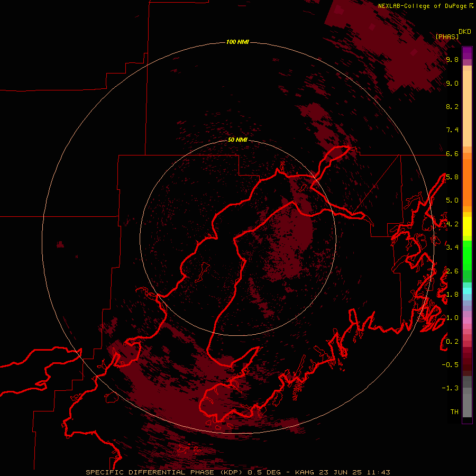Click the -0.5 legend value
Image resolution: width=476 pixels, height=476 pixels.
click(x=450, y=365)
